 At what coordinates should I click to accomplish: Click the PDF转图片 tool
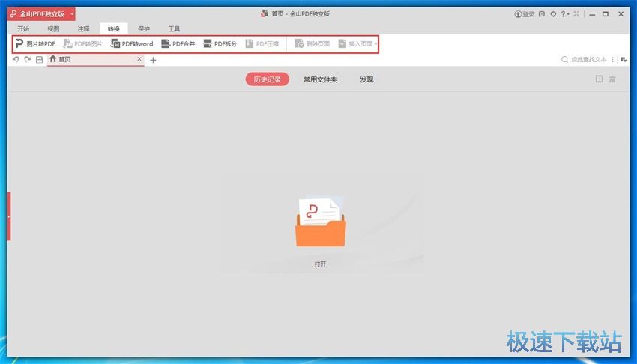point(83,44)
